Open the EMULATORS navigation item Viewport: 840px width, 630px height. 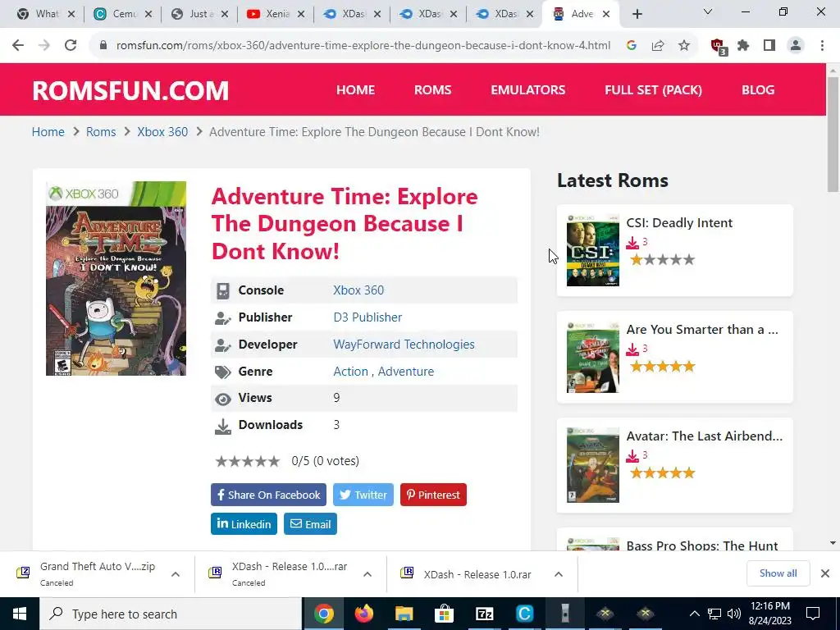tap(528, 90)
